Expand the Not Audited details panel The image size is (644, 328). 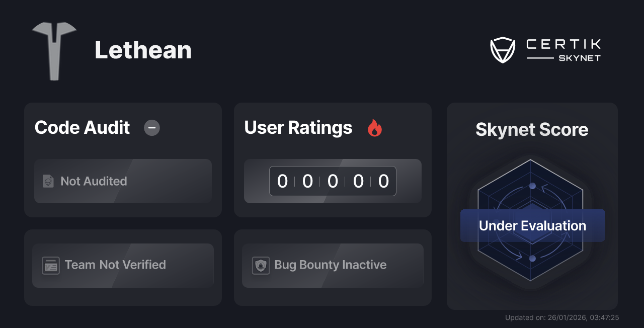click(x=123, y=181)
